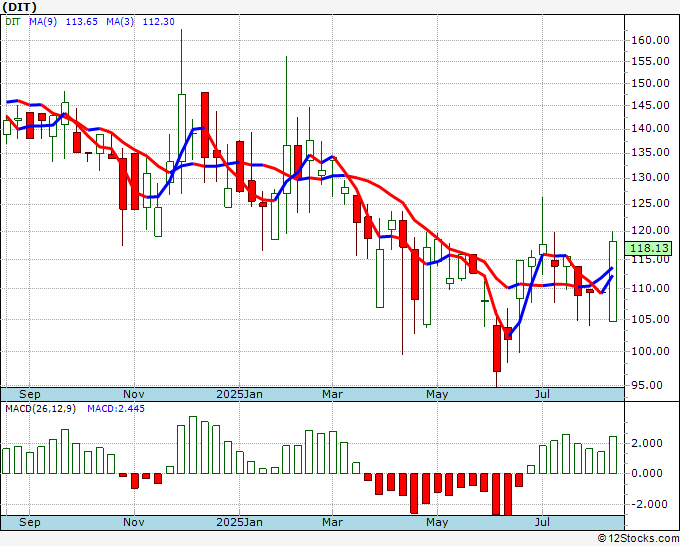Click Nov on the price chart time axis
The width and height of the screenshot is (680, 546).
pyautogui.click(x=134, y=394)
